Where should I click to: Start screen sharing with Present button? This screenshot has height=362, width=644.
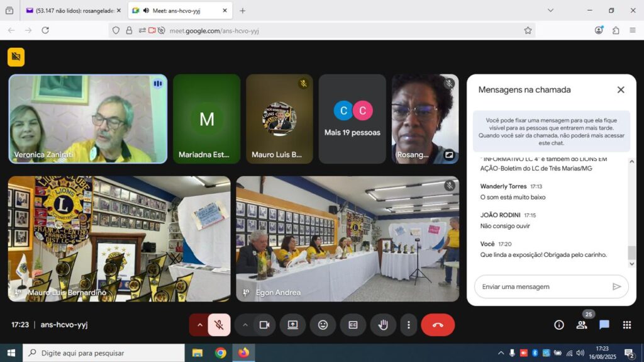coord(292,325)
